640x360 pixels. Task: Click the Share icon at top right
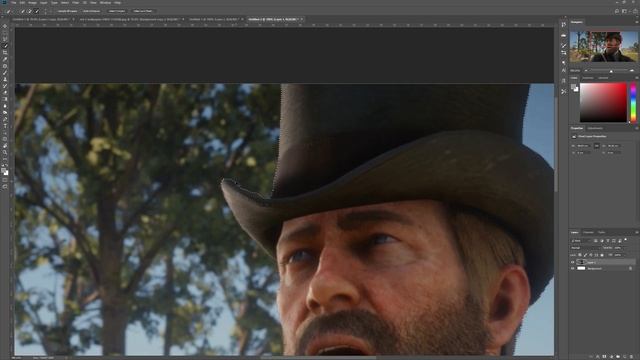click(x=635, y=11)
